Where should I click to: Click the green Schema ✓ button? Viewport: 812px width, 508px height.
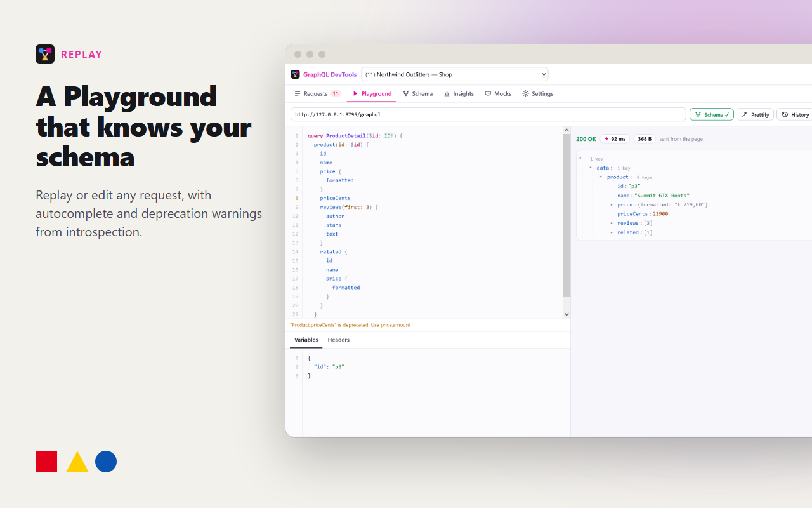(x=712, y=115)
